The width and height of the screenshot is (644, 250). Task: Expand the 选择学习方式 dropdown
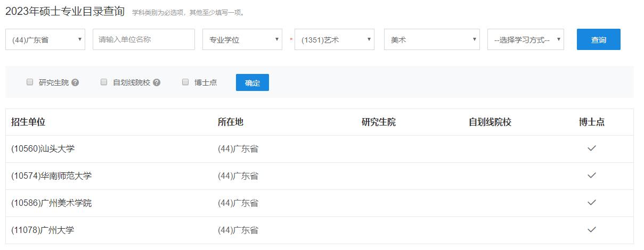(526, 39)
